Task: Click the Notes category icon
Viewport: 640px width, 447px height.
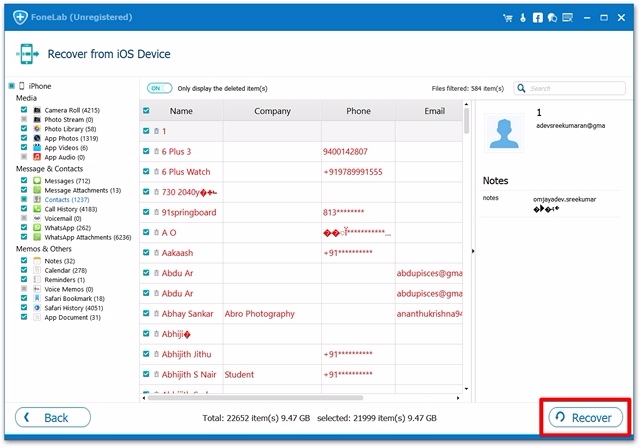Action: pyautogui.click(x=37, y=260)
